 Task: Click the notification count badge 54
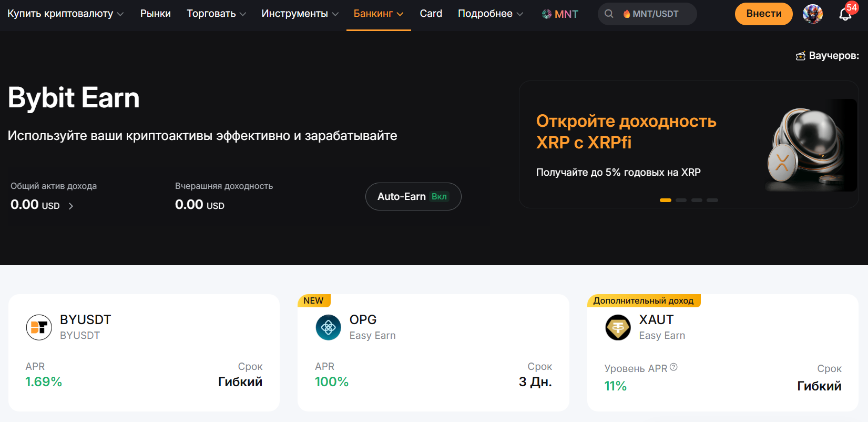pos(852,7)
